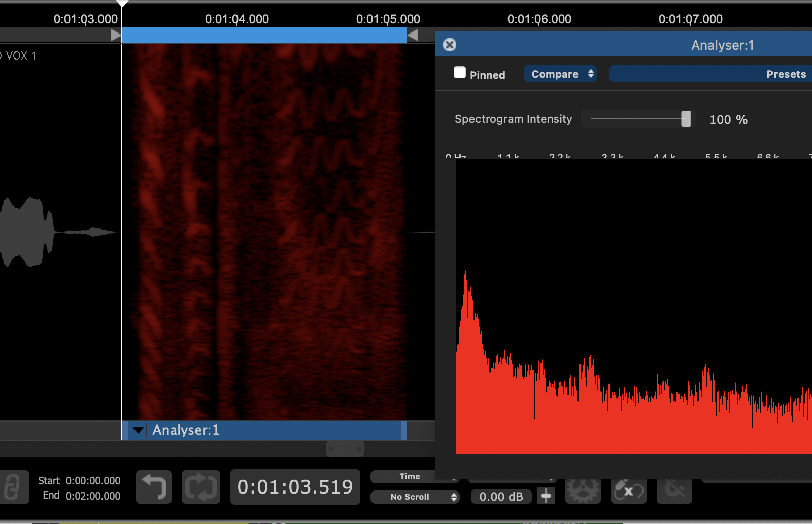
Task: Toggle the loop playback button
Action: point(201,487)
